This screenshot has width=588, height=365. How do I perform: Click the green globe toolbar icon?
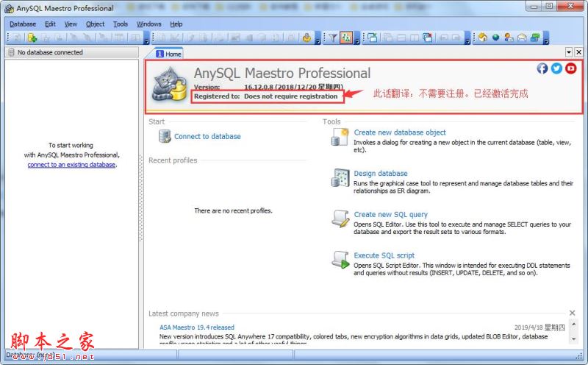tap(495, 38)
